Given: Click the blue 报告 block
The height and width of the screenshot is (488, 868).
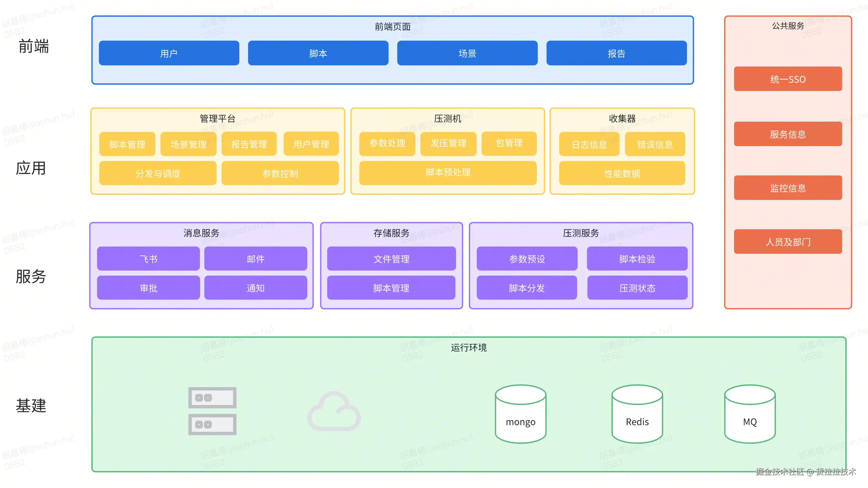Looking at the screenshot, I should click(x=616, y=53).
